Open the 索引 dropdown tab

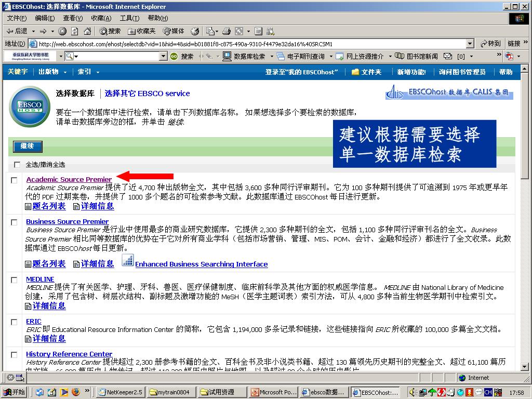(x=88, y=72)
